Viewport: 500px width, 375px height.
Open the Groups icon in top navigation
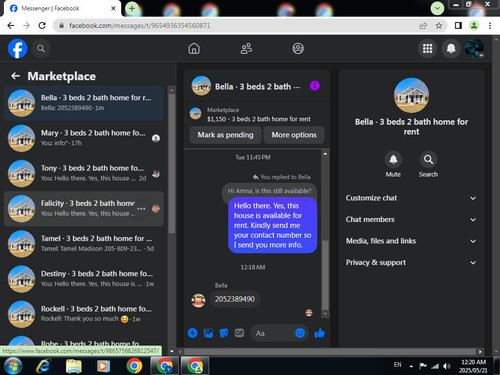click(x=298, y=49)
